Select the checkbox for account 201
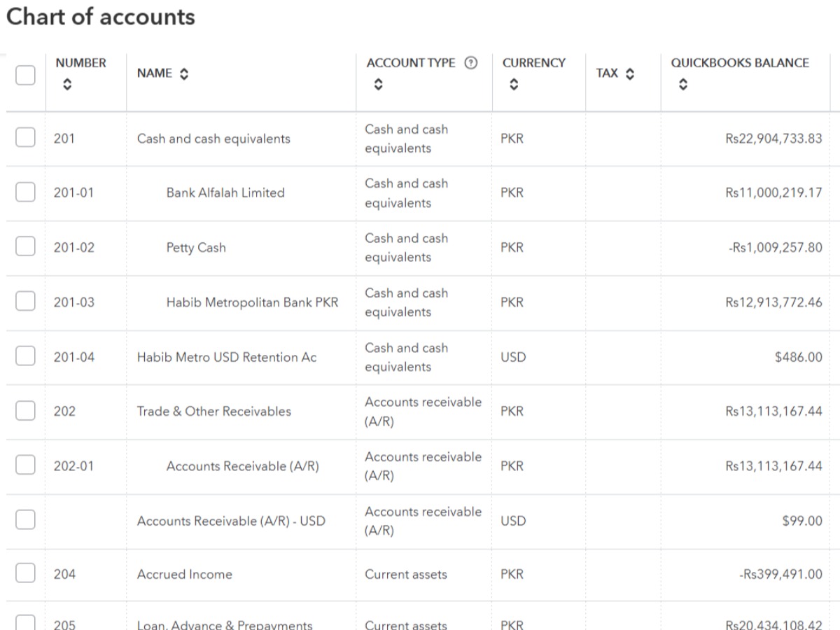Image resolution: width=840 pixels, height=630 pixels. (26, 138)
